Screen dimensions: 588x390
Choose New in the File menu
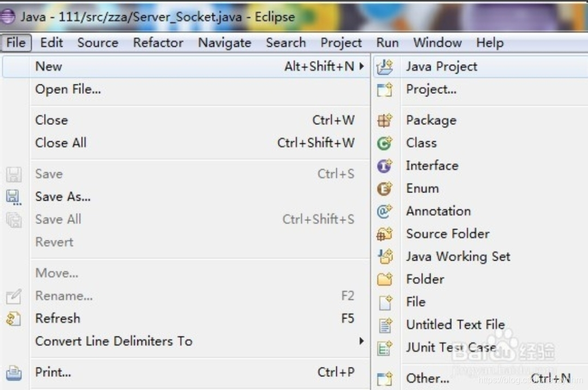click(186, 67)
